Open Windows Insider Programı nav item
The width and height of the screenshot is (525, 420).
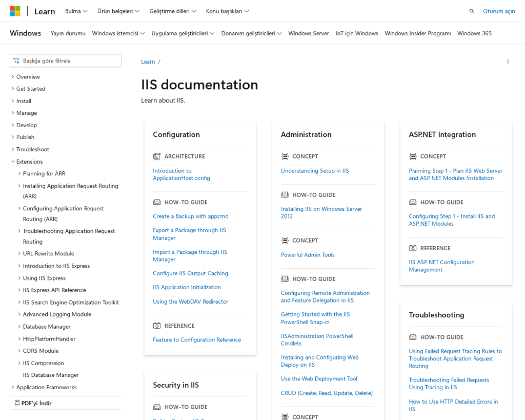point(417,33)
